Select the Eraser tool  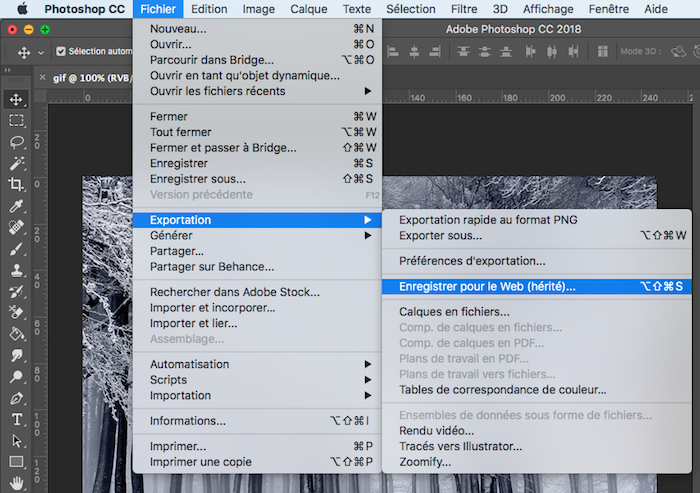(x=17, y=313)
